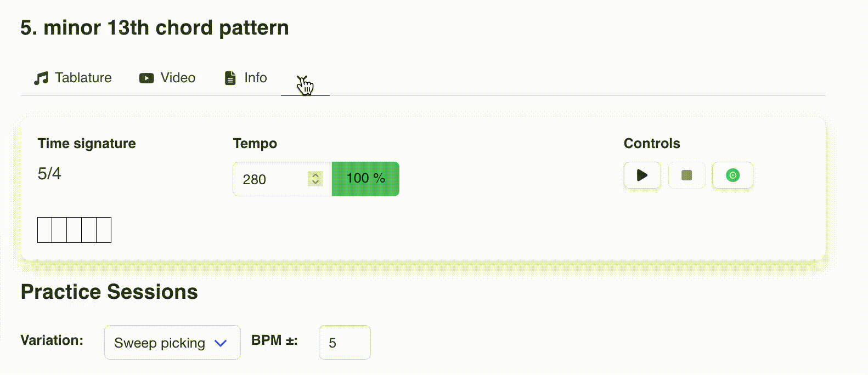Click the last beat square in the measure

tap(104, 229)
